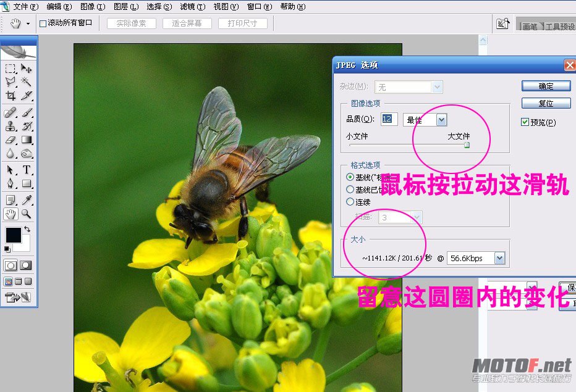The height and width of the screenshot is (392, 576).
Task: Select the Gradient tool
Action: 26,140
